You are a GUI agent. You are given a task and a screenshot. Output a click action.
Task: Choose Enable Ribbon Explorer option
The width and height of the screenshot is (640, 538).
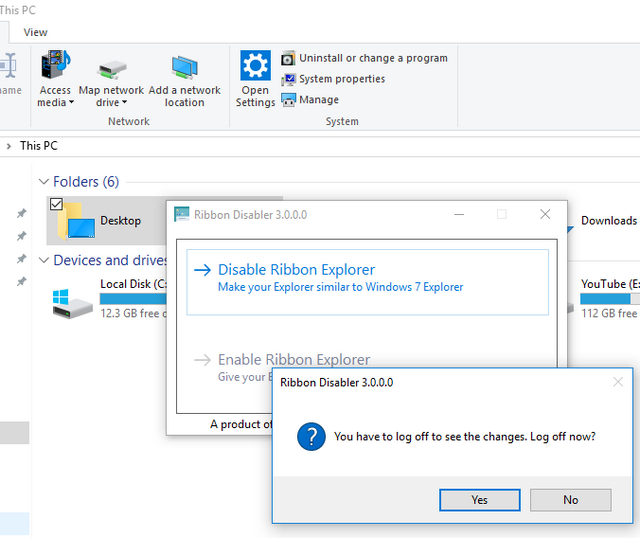294,360
